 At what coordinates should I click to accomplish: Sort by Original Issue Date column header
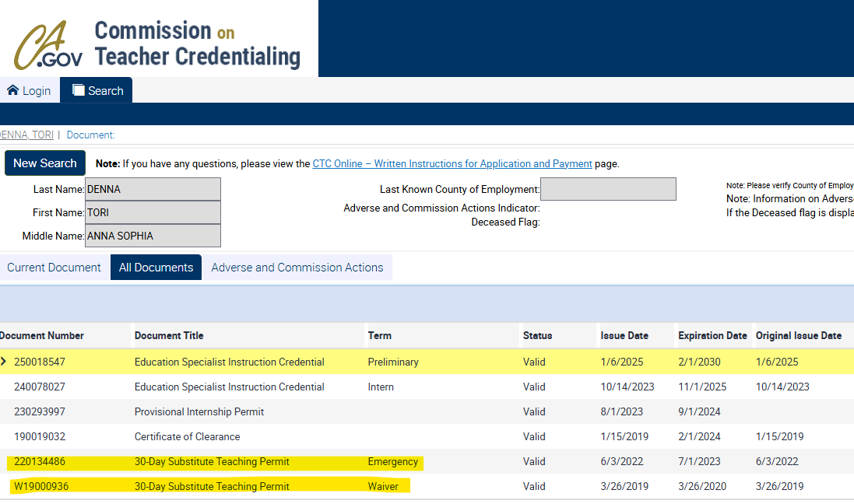tap(799, 336)
